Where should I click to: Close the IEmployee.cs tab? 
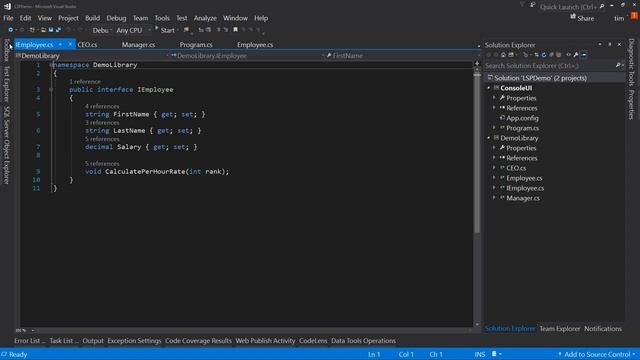[x=70, y=44]
